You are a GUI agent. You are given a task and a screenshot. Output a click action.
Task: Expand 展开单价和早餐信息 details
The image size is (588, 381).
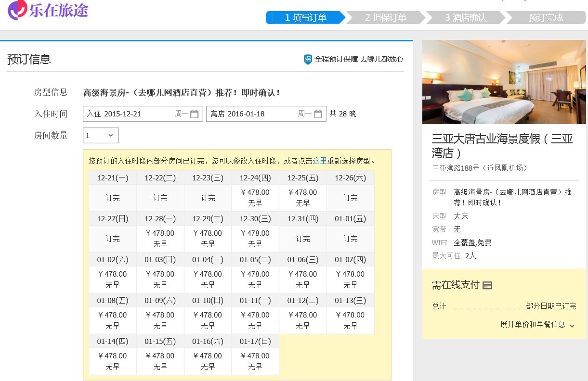(x=533, y=325)
